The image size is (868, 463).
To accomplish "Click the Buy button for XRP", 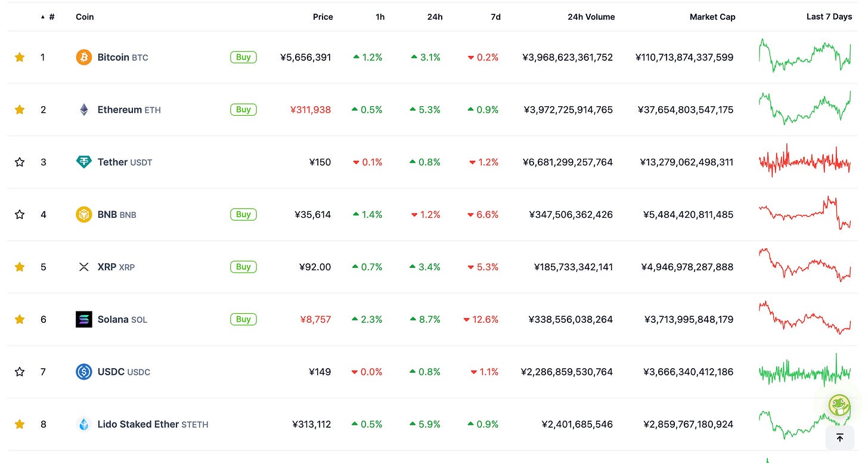I will point(243,267).
